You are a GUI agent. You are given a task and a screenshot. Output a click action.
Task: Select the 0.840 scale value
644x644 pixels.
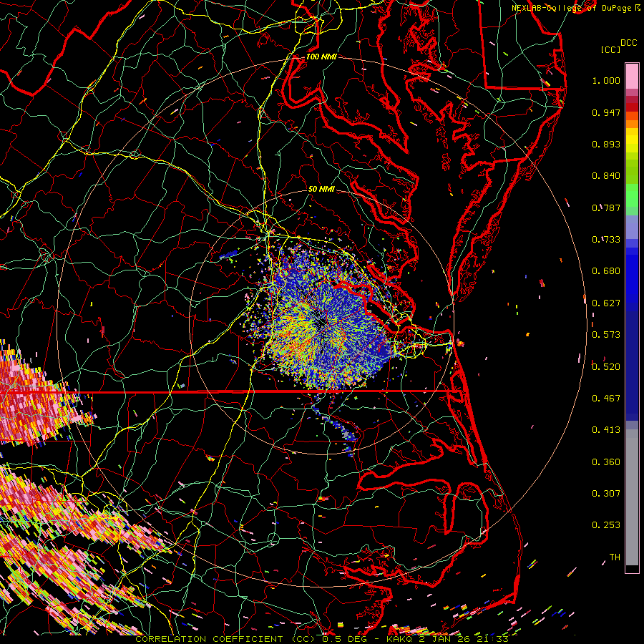coord(606,176)
